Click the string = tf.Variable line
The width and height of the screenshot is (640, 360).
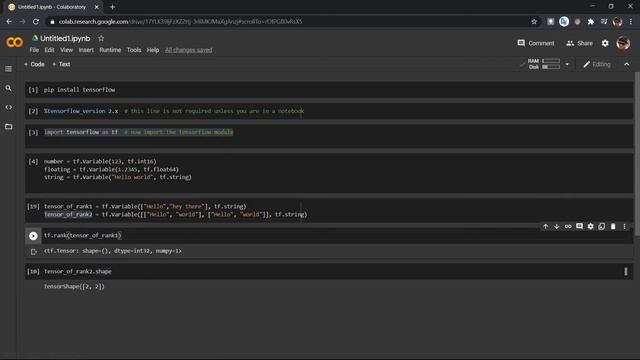(x=118, y=177)
